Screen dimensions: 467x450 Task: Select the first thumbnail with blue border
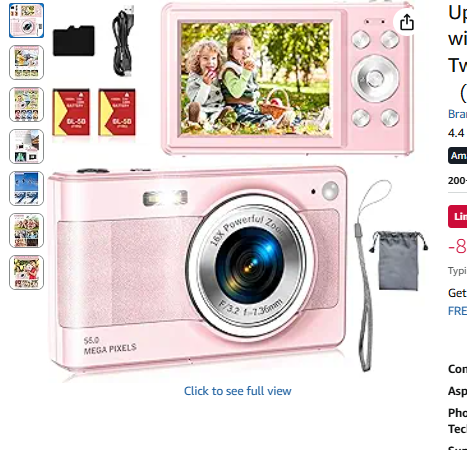26,20
